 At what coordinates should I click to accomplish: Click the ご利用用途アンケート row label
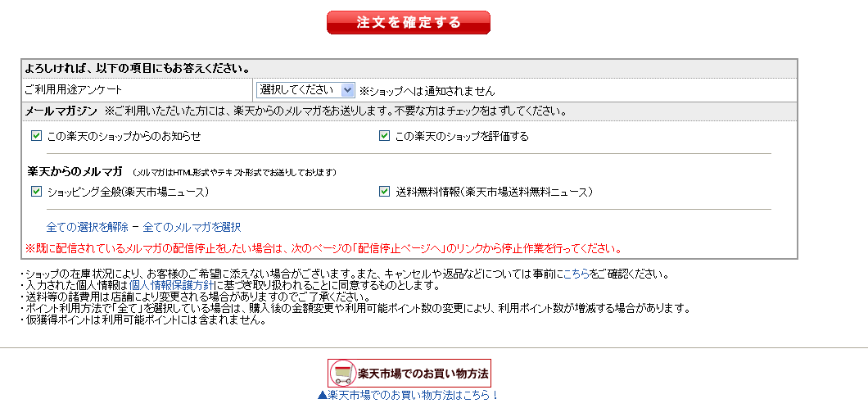[74, 90]
